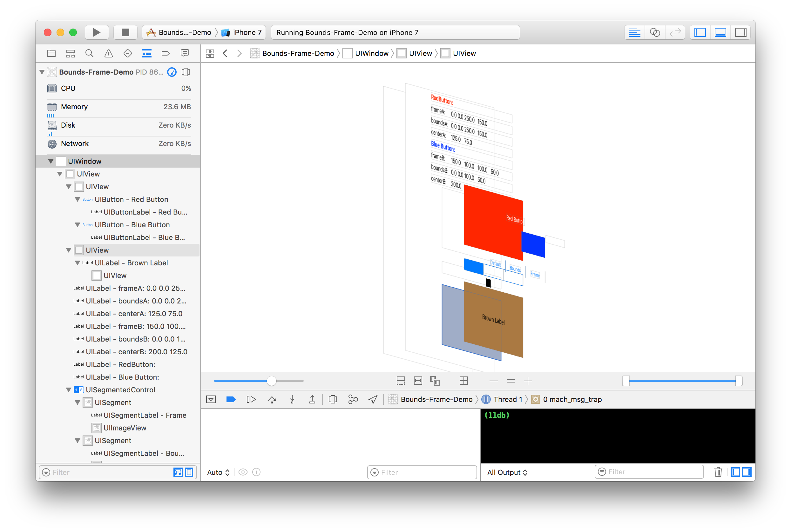The height and width of the screenshot is (532, 791).
Task: Collapse the Bounds-Frame-Demo process row
Action: click(42, 72)
